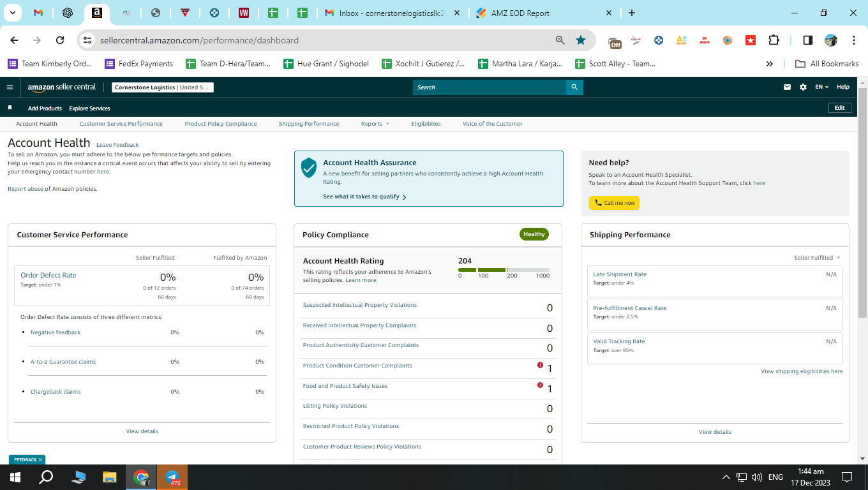Open the Seller Central settings gear
The image size is (868, 490).
click(x=803, y=87)
